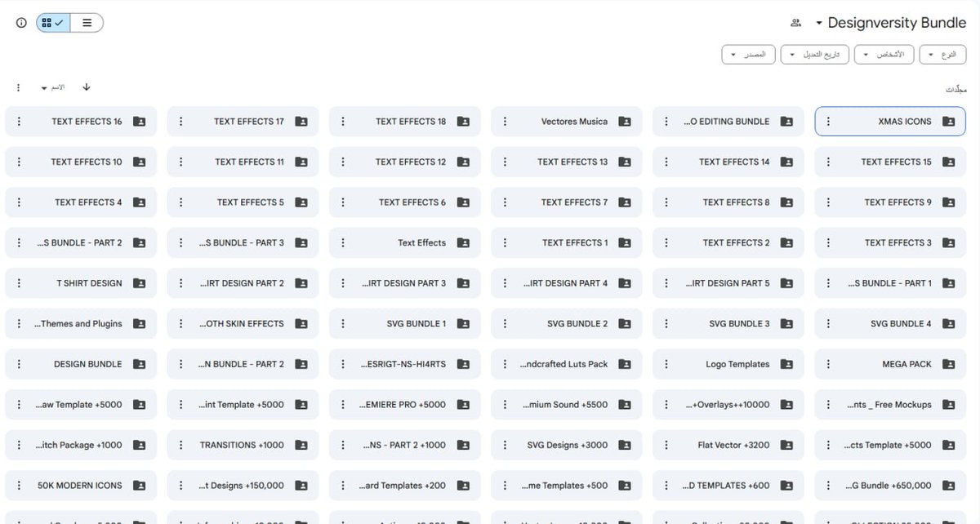
Task: Select the TEXT EFFECTS 9 folder
Action: [890, 202]
